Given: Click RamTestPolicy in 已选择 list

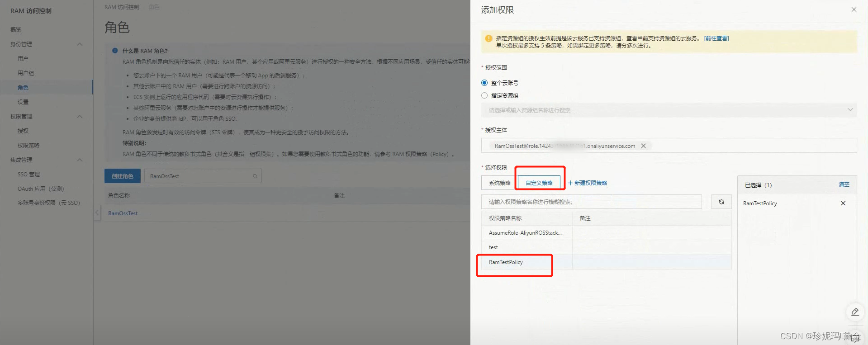Looking at the screenshot, I should coord(760,203).
